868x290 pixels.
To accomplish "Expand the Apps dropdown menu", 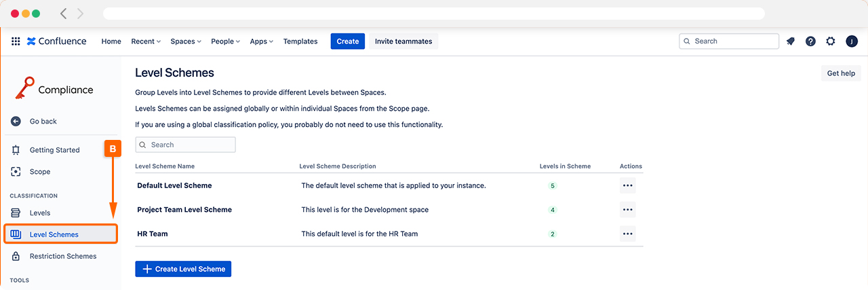I will [261, 41].
